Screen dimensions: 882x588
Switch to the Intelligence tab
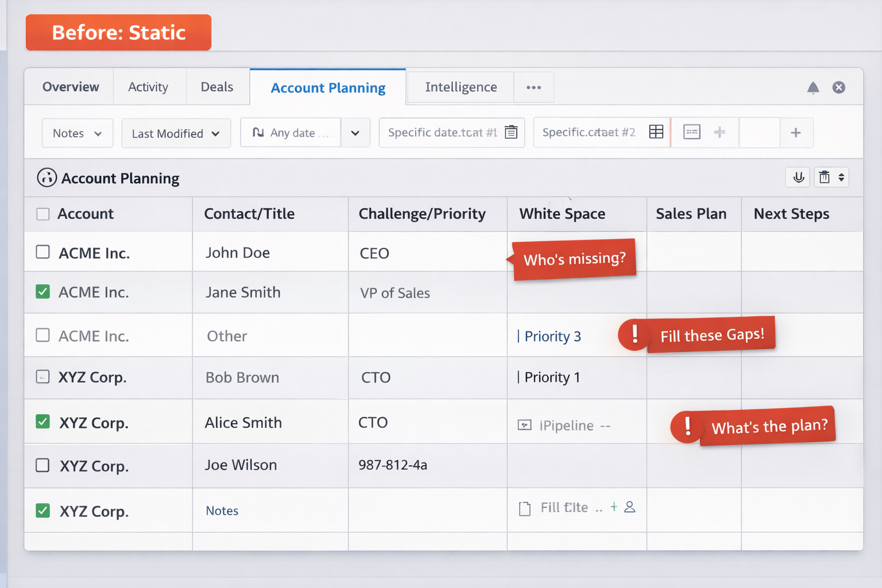461,87
